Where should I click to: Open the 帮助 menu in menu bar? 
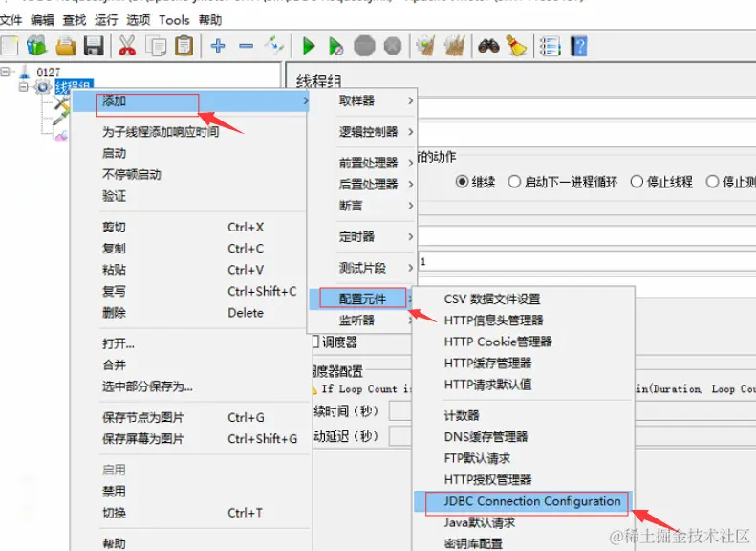210,20
